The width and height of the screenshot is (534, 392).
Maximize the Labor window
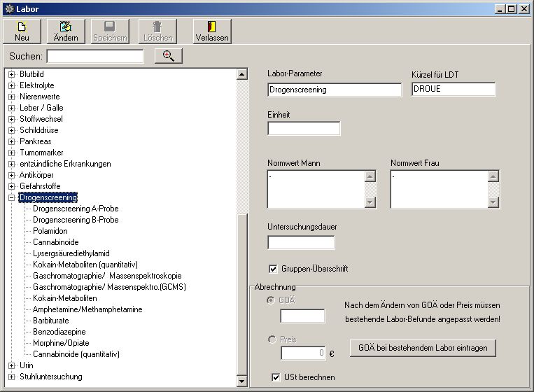click(x=513, y=9)
